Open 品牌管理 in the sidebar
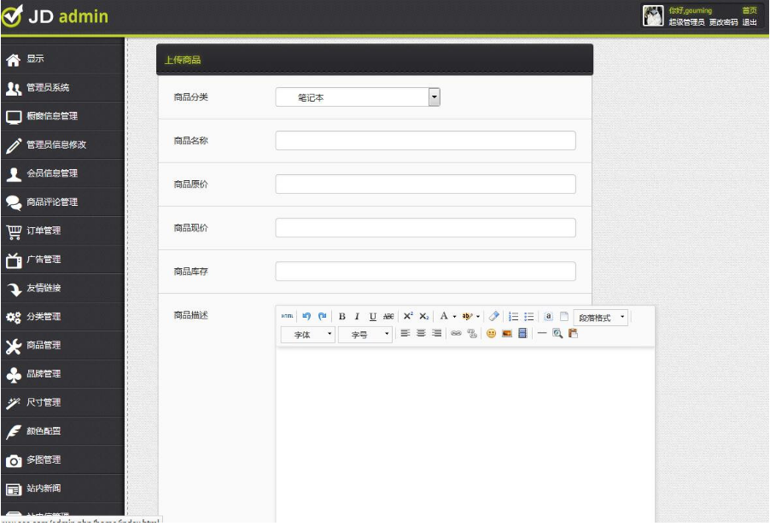Screen dimensions: 770x532 tap(62, 374)
